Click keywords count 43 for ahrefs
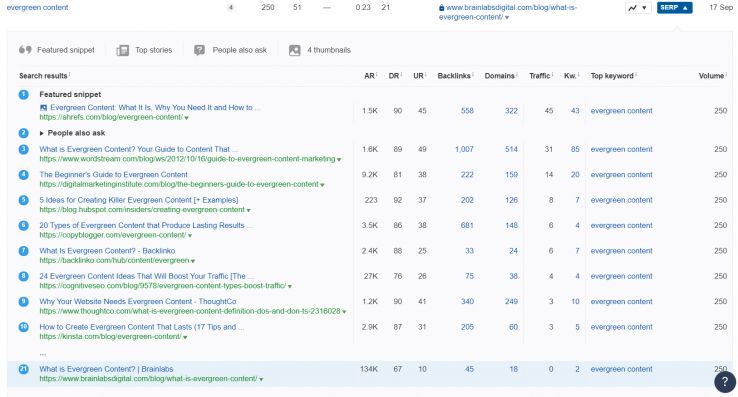738x397 pixels. [x=575, y=111]
